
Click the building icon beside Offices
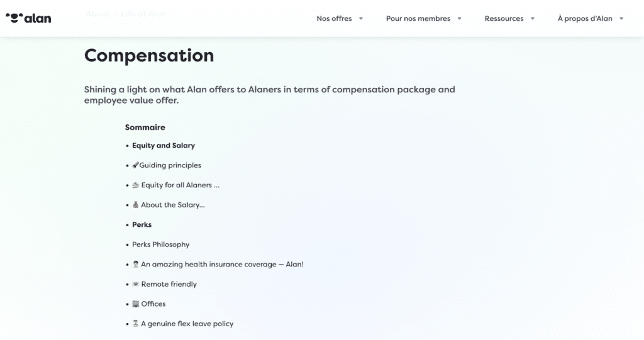(136, 304)
